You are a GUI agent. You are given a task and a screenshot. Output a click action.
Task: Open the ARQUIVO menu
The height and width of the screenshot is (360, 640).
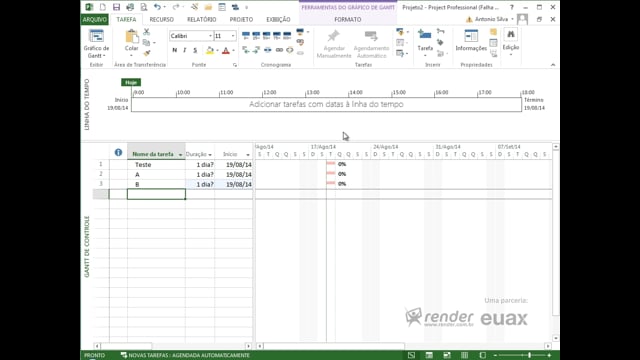(x=94, y=19)
